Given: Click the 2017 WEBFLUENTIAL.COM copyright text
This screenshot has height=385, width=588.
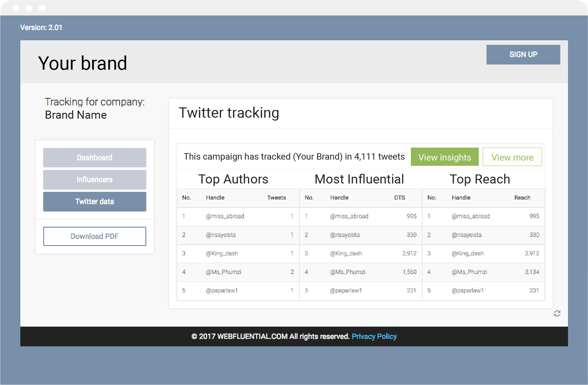Looking at the screenshot, I should point(270,336).
